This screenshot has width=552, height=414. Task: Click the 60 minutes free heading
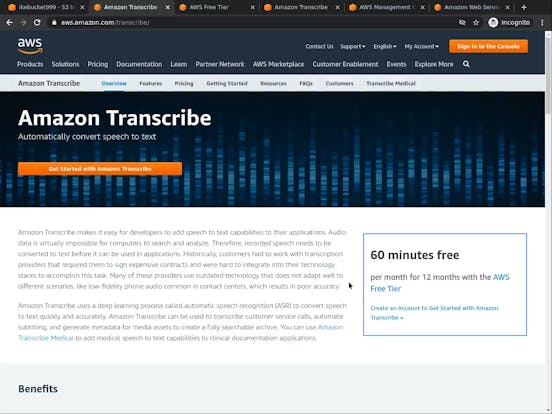tap(415, 255)
